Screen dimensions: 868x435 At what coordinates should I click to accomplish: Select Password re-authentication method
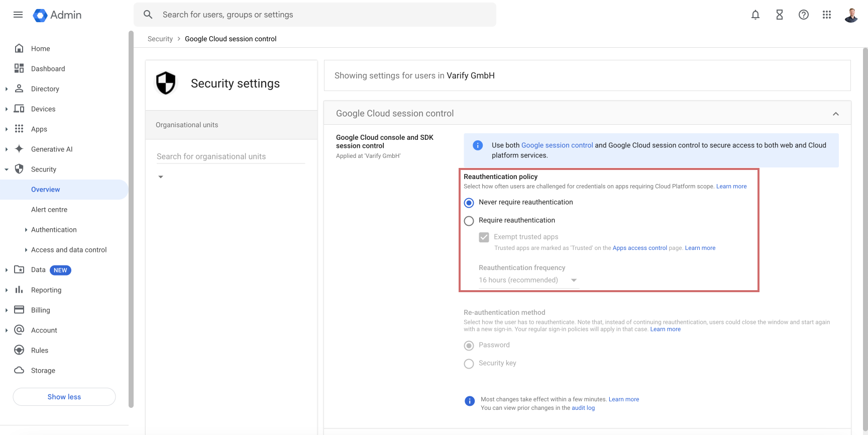tap(469, 345)
